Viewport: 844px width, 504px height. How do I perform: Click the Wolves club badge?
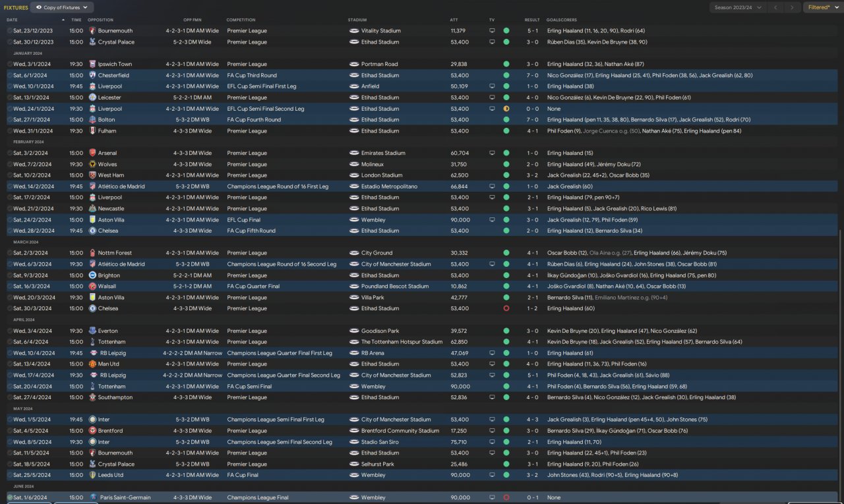point(92,165)
